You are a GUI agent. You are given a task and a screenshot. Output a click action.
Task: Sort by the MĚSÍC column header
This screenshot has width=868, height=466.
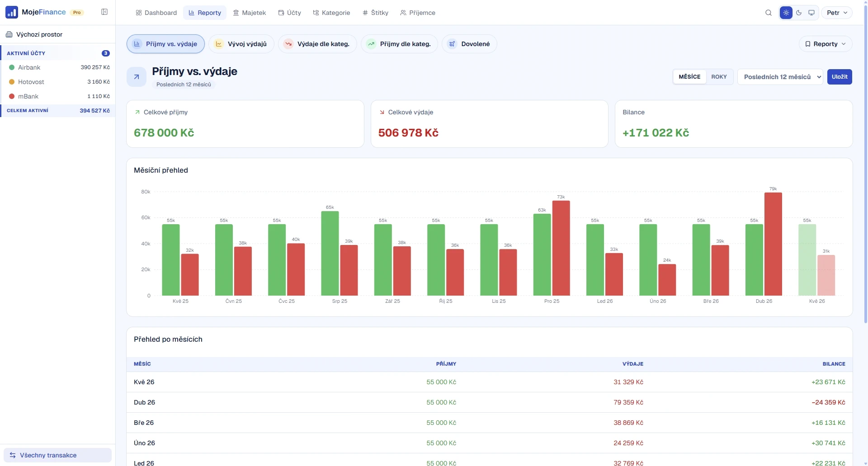point(142,364)
